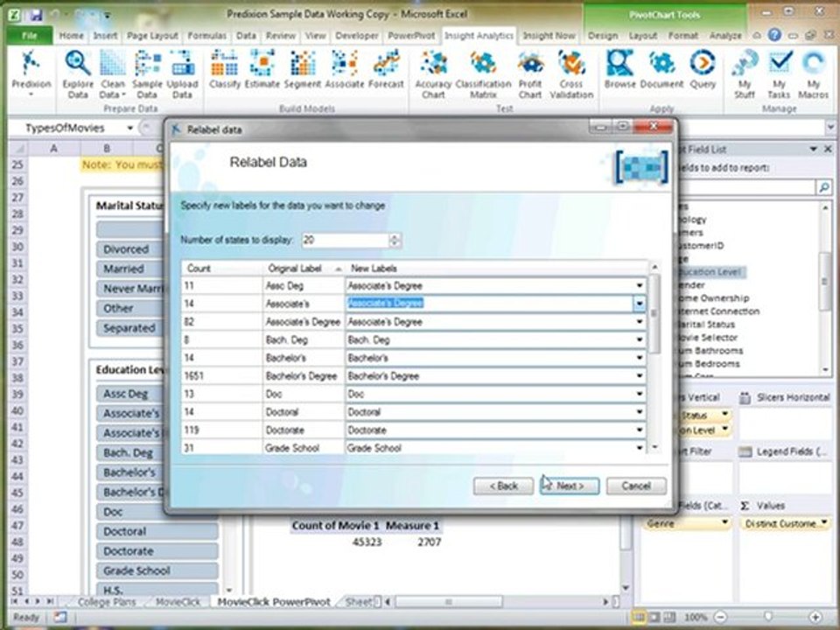Screen dimensions: 840x630
Task: Open the Accuracy Chart test
Action: click(x=433, y=73)
